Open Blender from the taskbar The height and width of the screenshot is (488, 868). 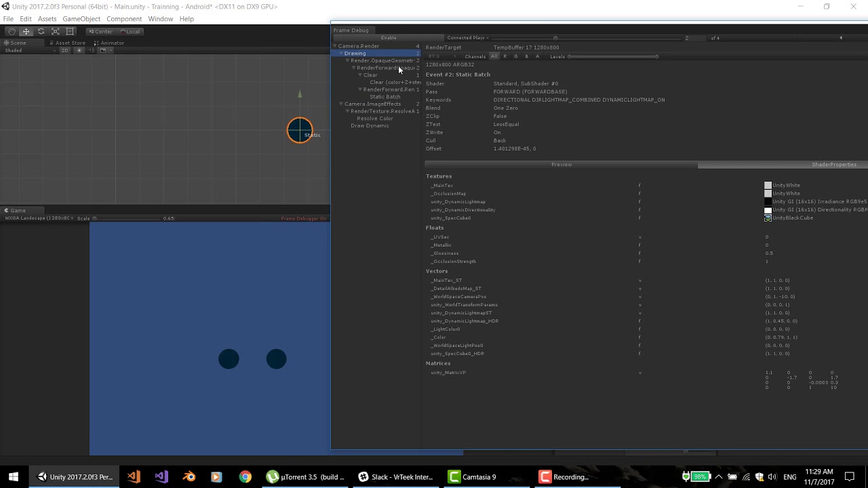click(x=189, y=476)
